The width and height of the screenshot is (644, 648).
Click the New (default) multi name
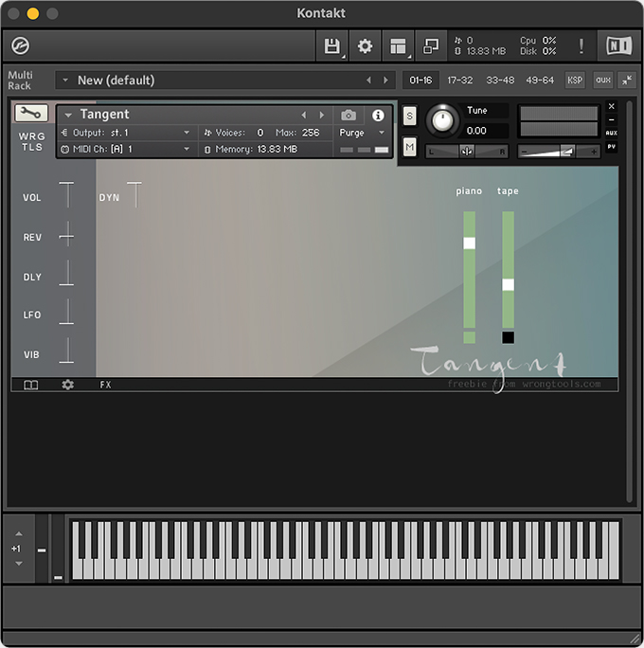[116, 81]
